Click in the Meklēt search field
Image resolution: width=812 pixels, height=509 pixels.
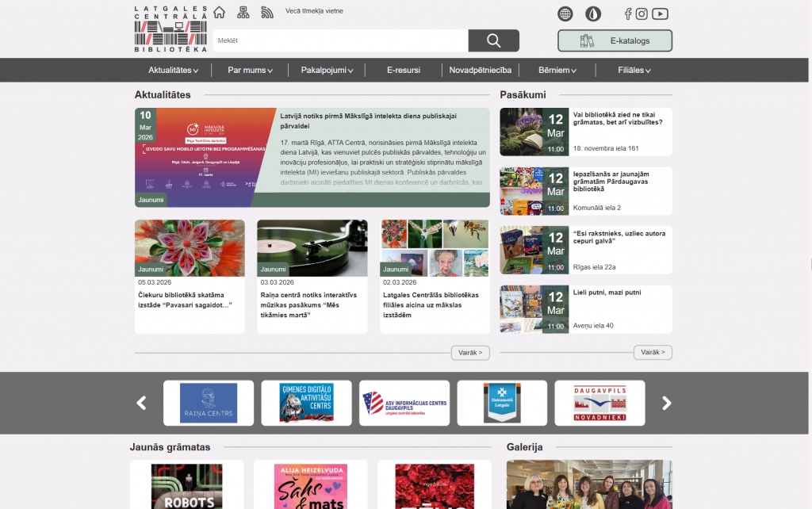pos(341,40)
